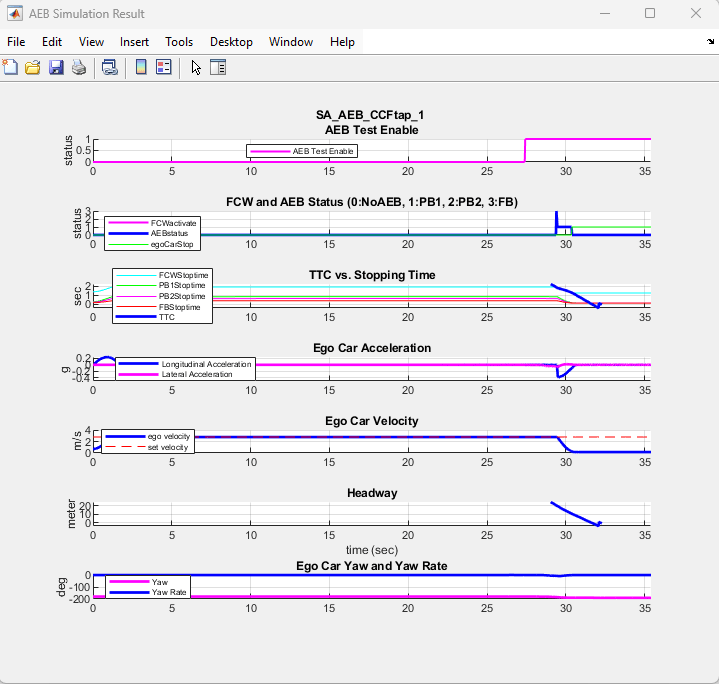719x684 pixels.
Task: Toggle the Insert Legend toolbar icon
Action: pyautogui.click(x=163, y=68)
